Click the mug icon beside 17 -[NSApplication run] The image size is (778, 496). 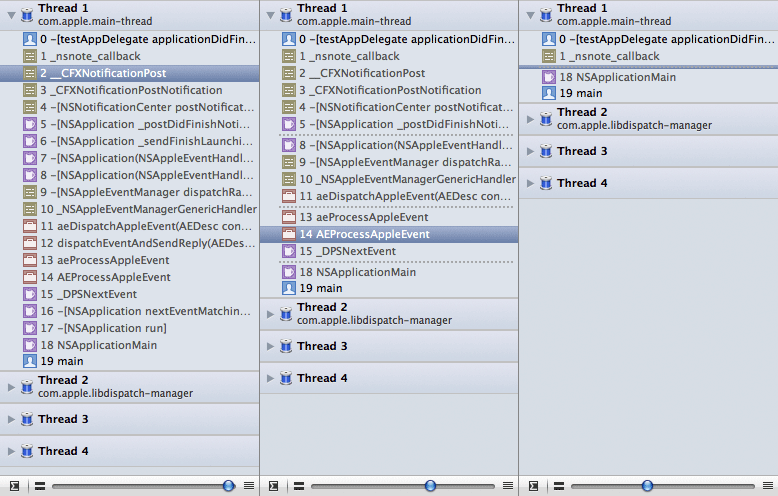30,328
